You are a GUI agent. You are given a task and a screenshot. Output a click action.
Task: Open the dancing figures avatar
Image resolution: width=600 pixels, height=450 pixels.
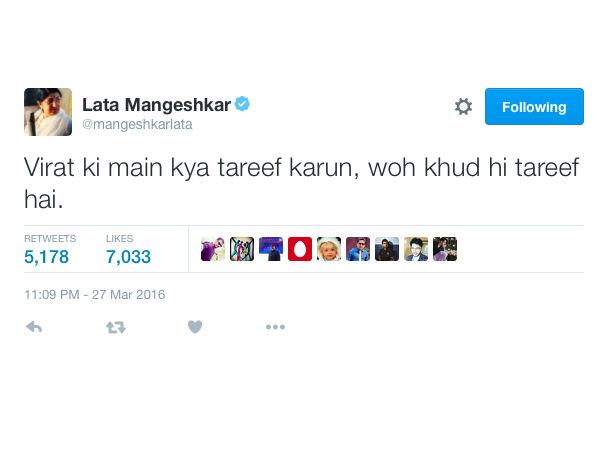242,249
